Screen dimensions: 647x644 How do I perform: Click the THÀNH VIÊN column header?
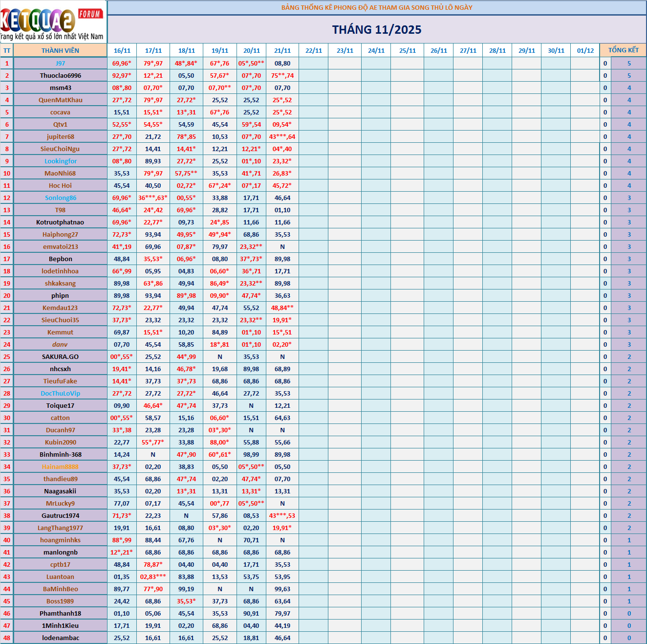(60, 50)
